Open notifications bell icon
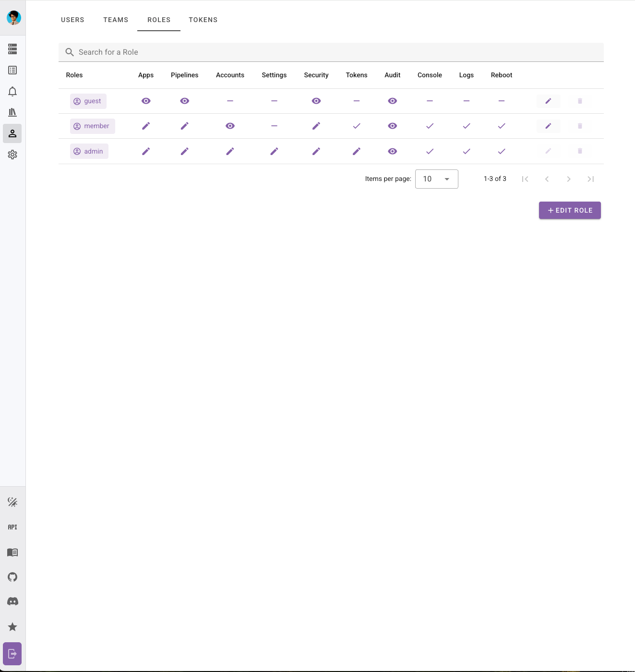 pos(12,91)
